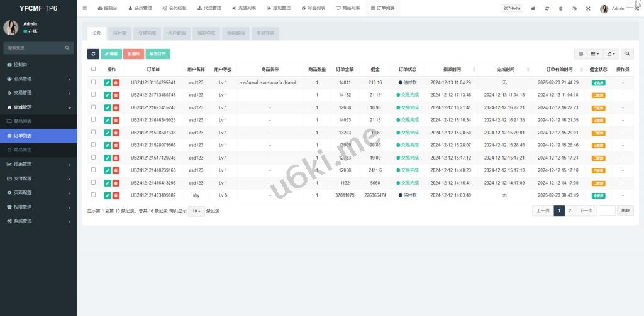The height and width of the screenshot is (316, 644).
Task: Click the trash icon in top bar
Action: pyautogui.click(x=560, y=8)
